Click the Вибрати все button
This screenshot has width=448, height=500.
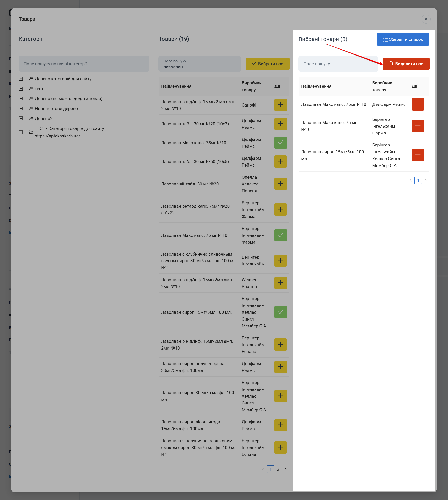(x=267, y=64)
